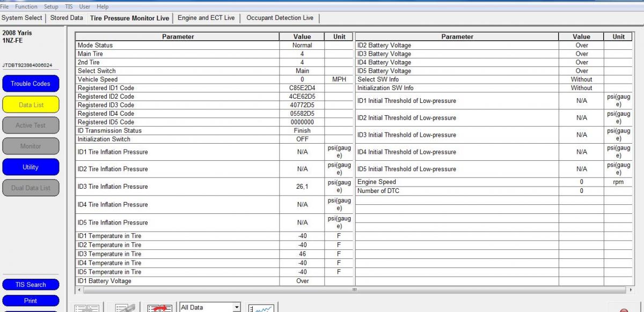The height and width of the screenshot is (312, 644).
Task: Open the graph view icon beside All Data
Action: (261, 308)
